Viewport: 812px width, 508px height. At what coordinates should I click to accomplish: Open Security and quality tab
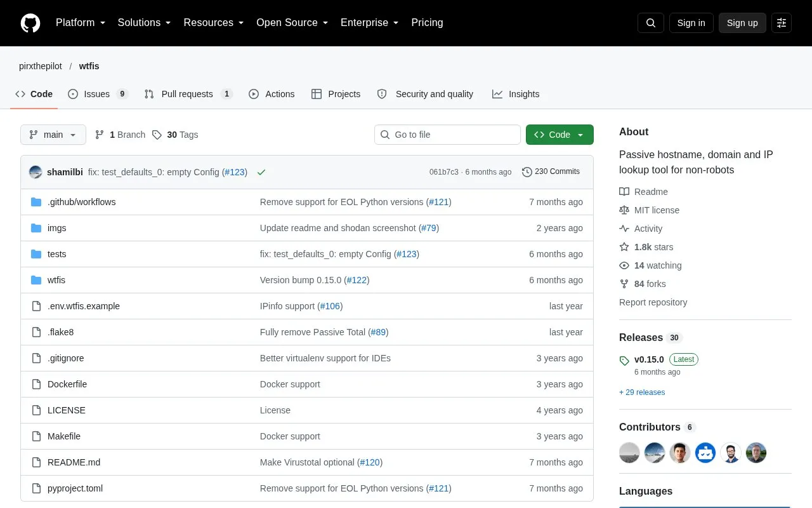tap(425, 94)
